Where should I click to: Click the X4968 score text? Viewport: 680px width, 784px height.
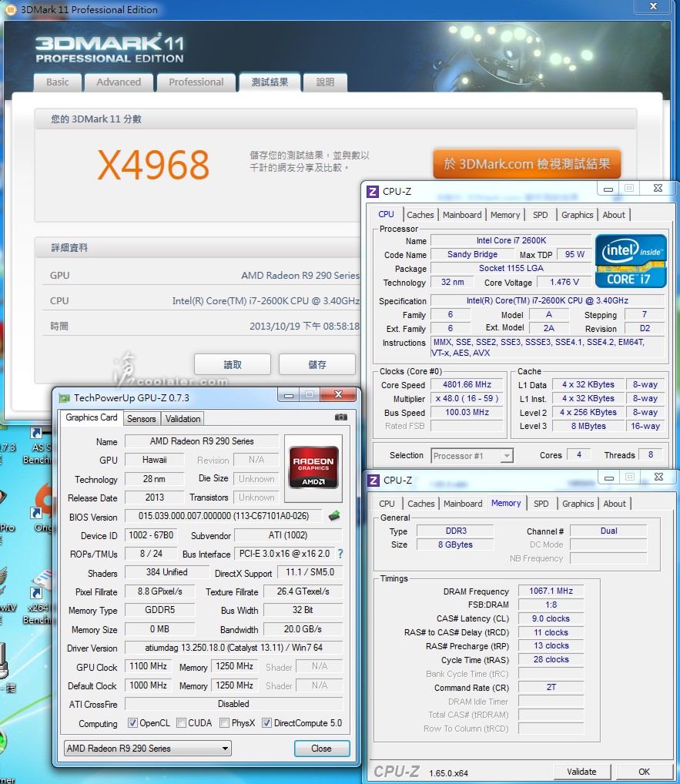153,165
